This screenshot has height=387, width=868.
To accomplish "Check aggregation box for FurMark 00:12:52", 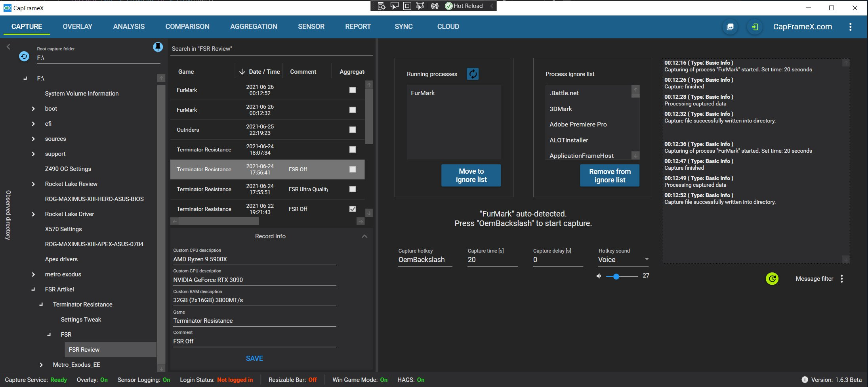I will [x=353, y=90].
